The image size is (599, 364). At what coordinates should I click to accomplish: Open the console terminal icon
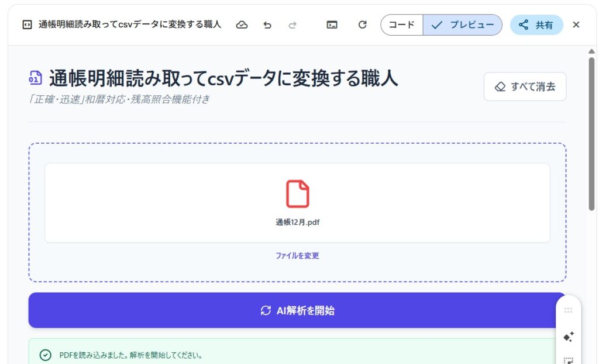pyautogui.click(x=332, y=25)
